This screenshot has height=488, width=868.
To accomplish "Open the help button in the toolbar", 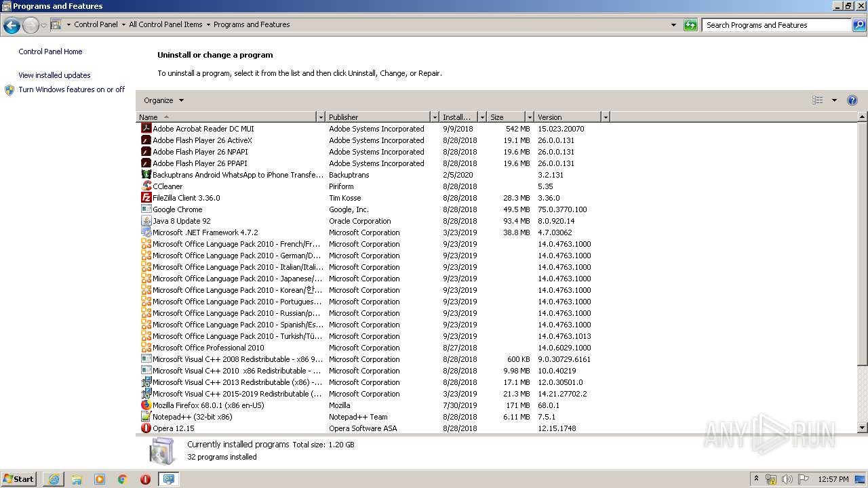I will point(852,100).
